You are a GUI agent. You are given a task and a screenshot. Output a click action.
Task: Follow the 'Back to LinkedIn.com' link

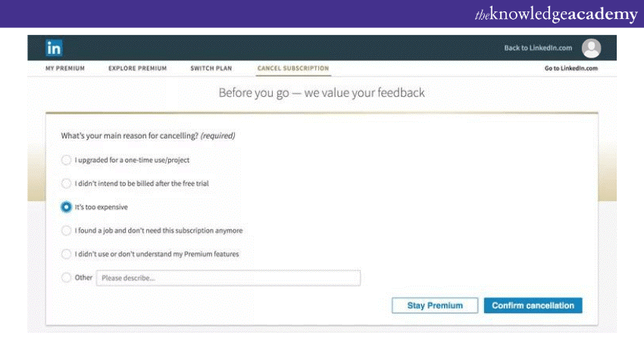539,48
